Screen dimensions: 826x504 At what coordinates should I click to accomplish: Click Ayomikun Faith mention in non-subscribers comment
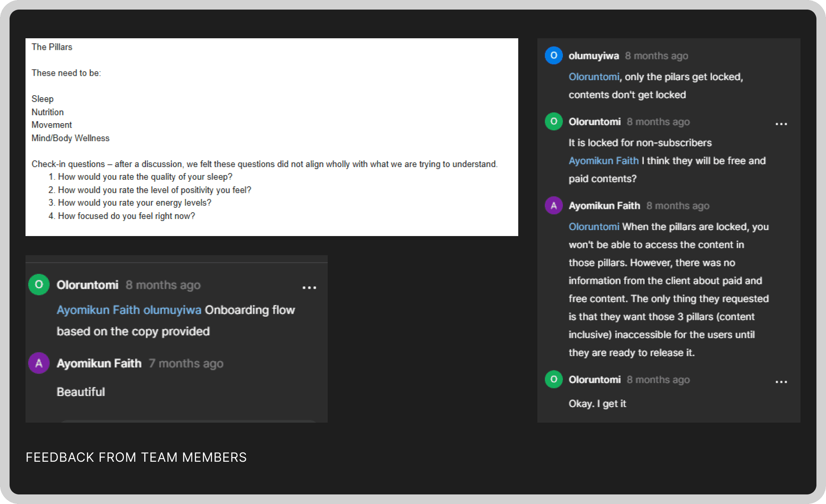coord(603,161)
